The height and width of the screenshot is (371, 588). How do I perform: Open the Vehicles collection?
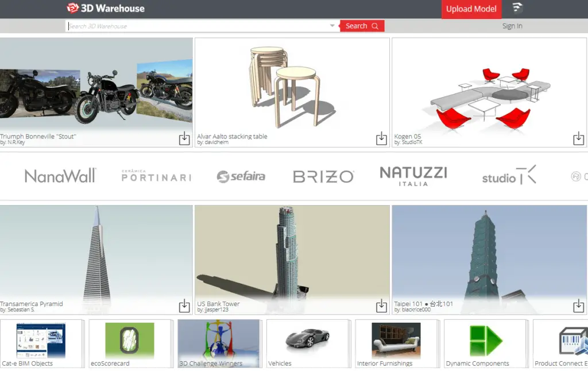pos(308,343)
